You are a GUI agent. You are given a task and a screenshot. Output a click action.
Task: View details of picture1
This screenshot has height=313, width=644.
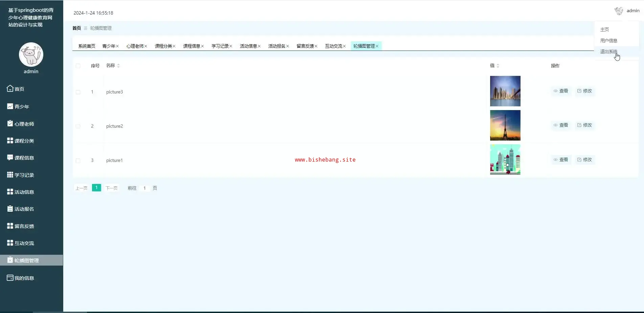pos(561,160)
